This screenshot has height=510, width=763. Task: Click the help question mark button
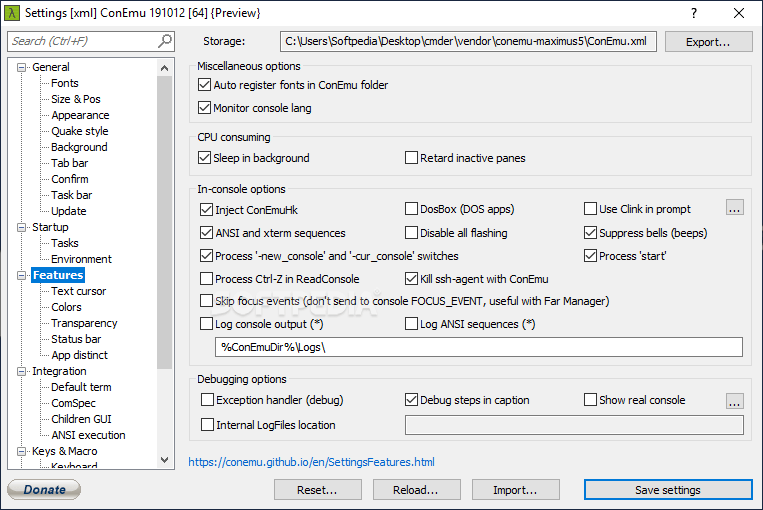point(694,13)
